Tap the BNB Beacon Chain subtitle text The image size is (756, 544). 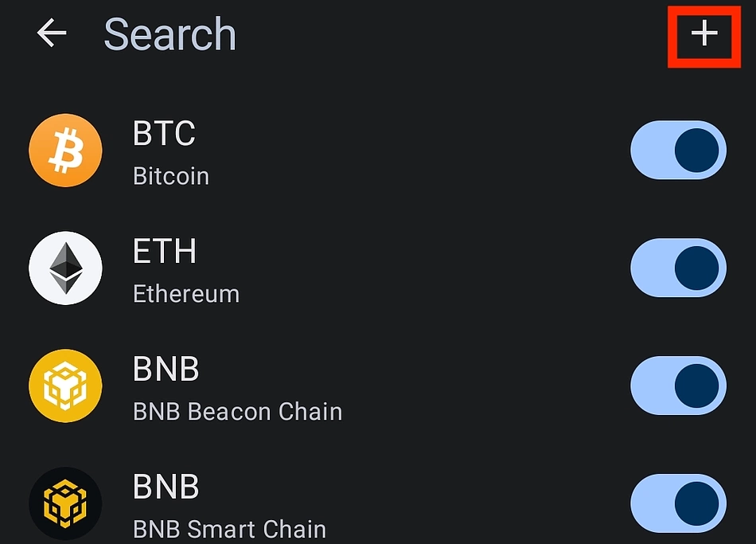pos(237,412)
